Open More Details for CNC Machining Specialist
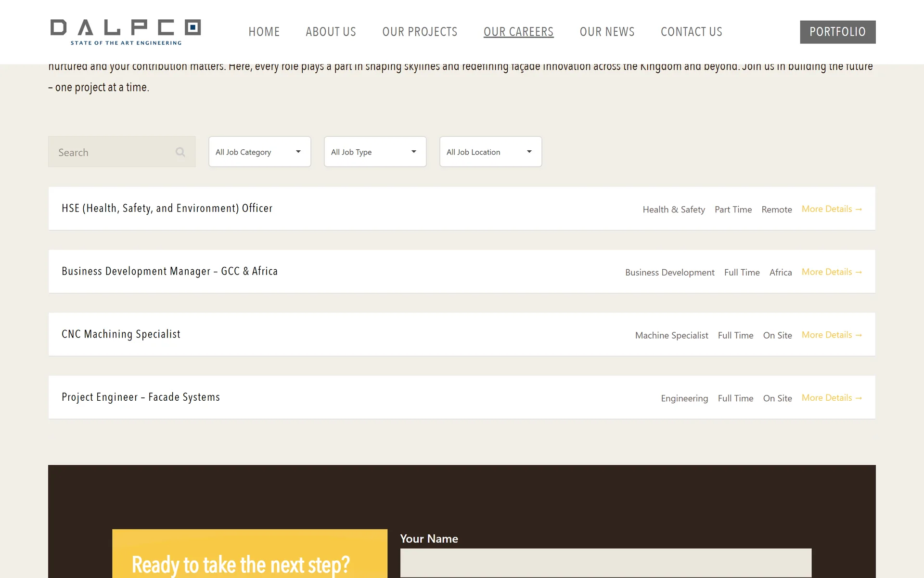The image size is (924, 578). (832, 335)
